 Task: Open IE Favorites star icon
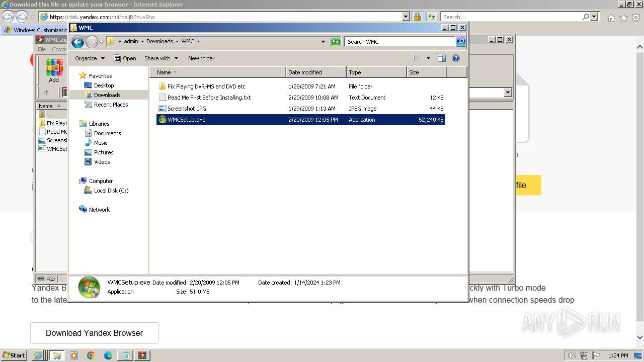(x=623, y=17)
